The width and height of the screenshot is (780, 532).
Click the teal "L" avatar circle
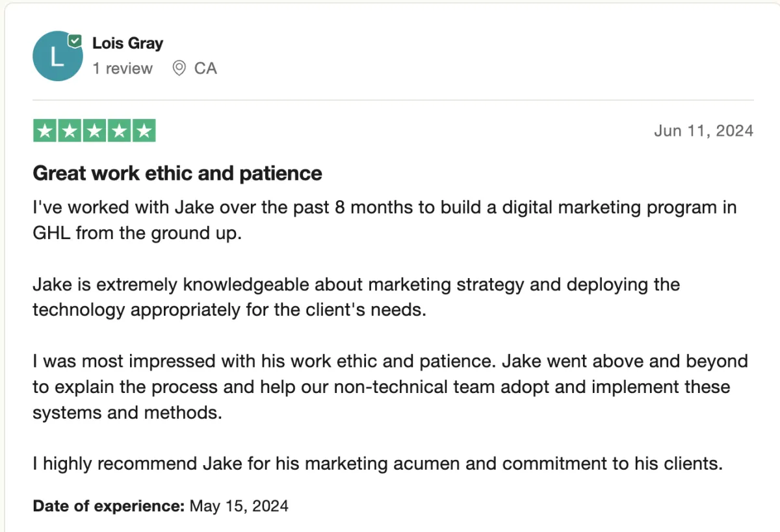click(57, 57)
